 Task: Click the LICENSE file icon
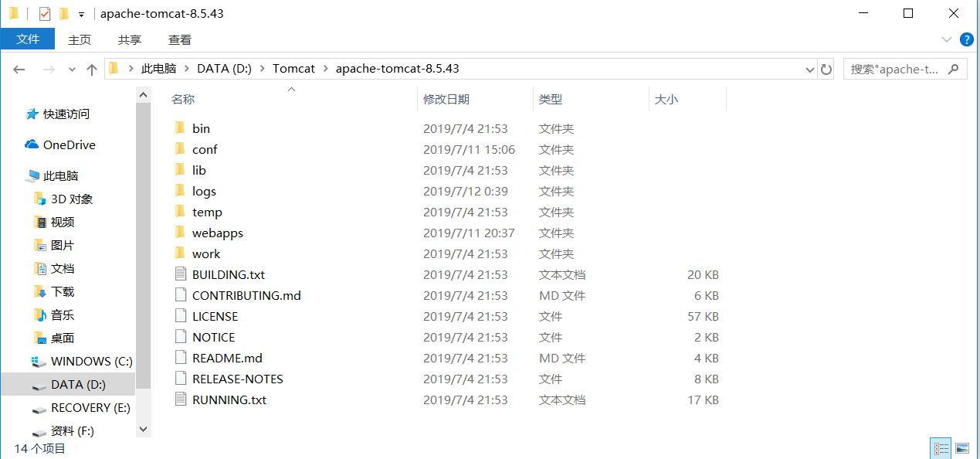click(181, 316)
